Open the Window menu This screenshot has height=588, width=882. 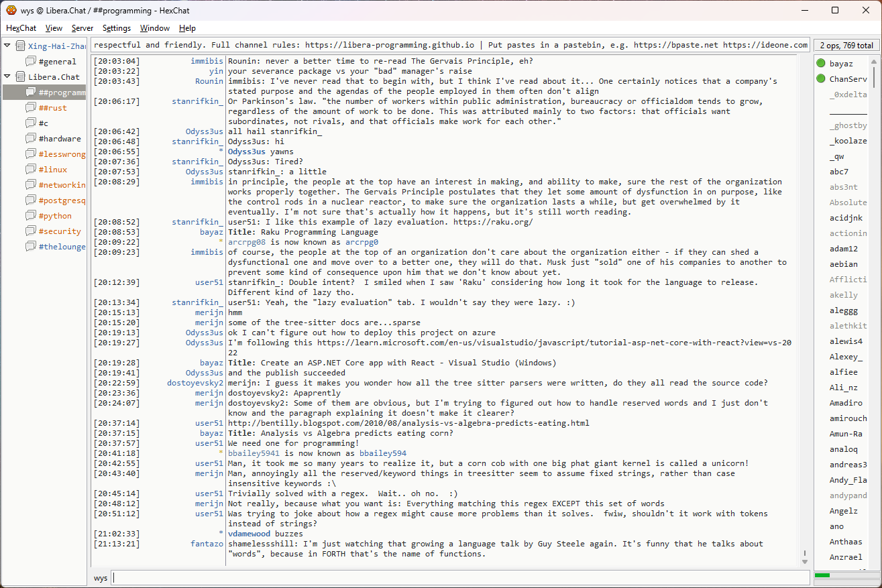tap(154, 28)
